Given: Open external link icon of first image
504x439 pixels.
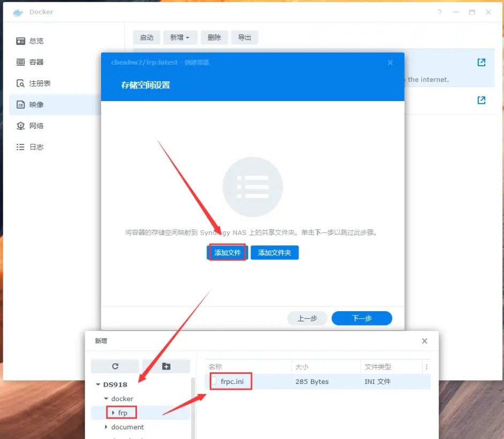Looking at the screenshot, I should (481, 63).
